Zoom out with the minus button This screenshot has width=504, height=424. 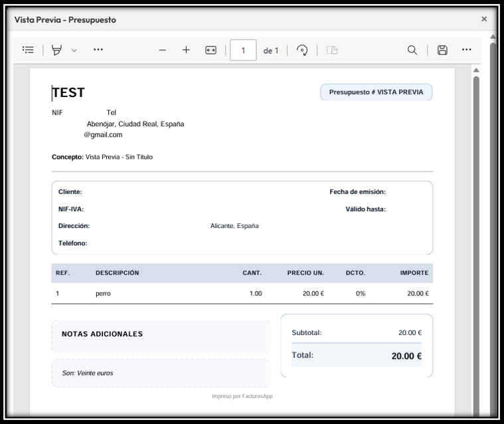pos(162,50)
